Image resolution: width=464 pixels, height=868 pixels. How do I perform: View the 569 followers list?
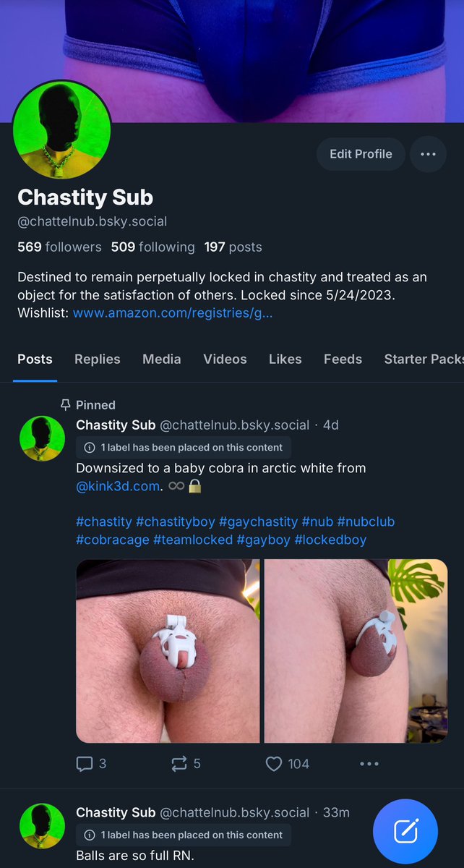click(59, 247)
